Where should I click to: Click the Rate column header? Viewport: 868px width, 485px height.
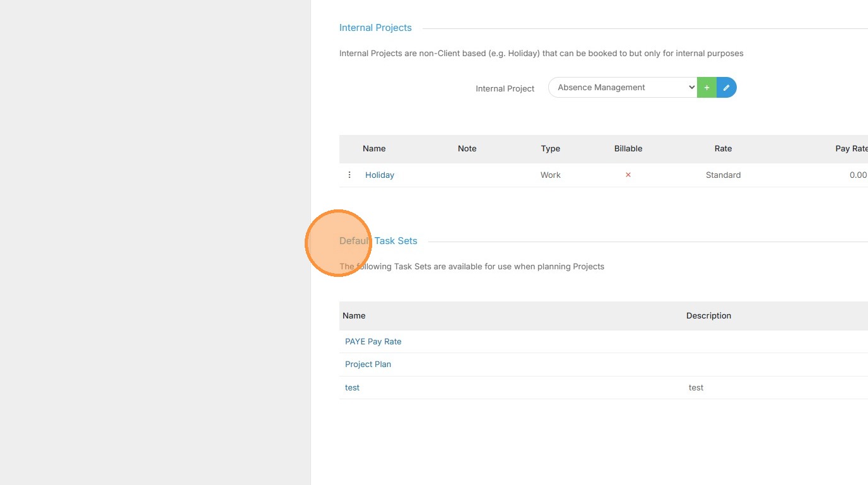click(x=723, y=149)
